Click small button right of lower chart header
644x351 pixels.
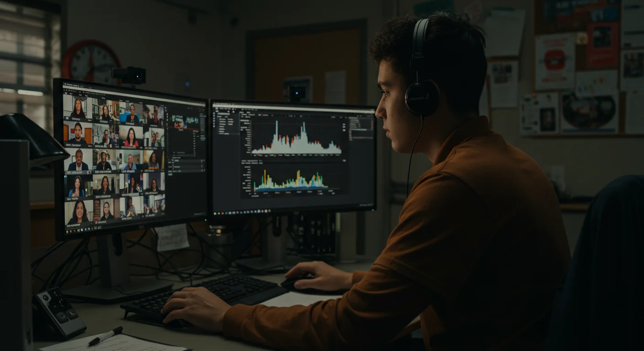[x=344, y=160]
